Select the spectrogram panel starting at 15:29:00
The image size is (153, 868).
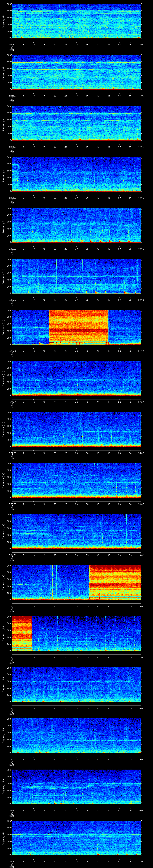pyautogui.click(x=76, y=786)
